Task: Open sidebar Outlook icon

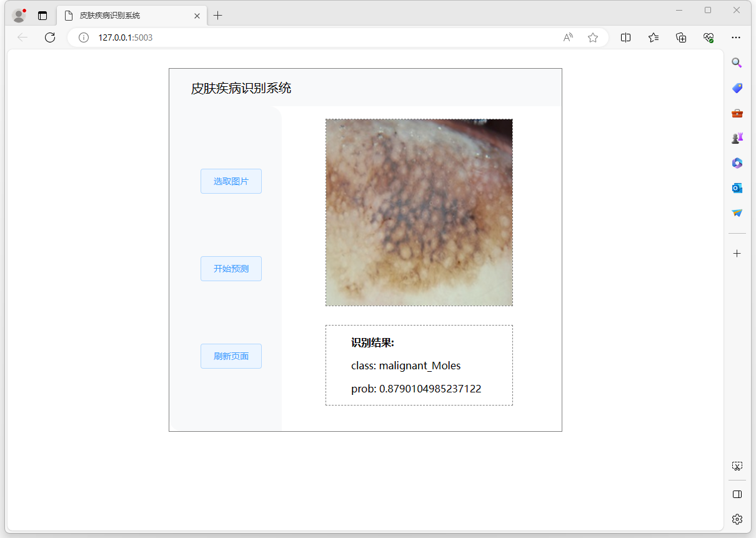Action: point(737,188)
